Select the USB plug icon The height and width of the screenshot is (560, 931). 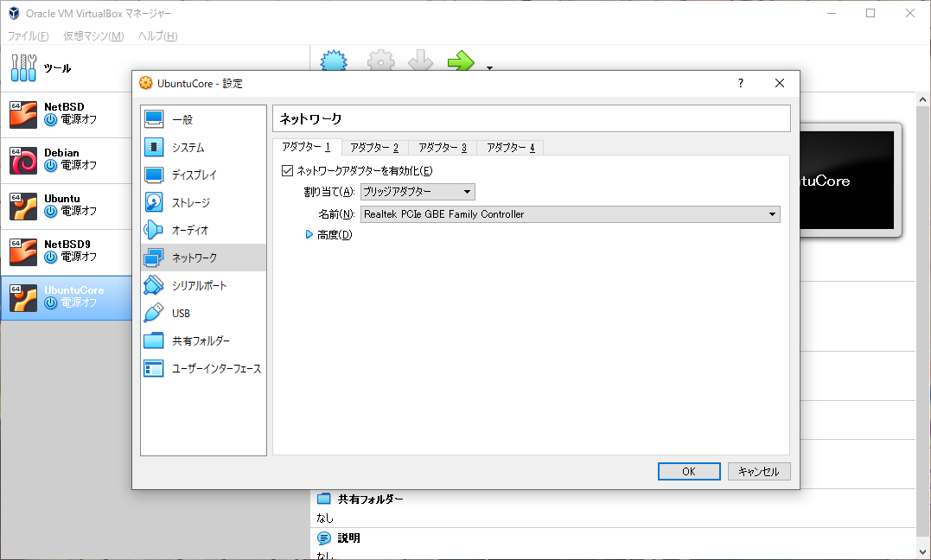154,313
